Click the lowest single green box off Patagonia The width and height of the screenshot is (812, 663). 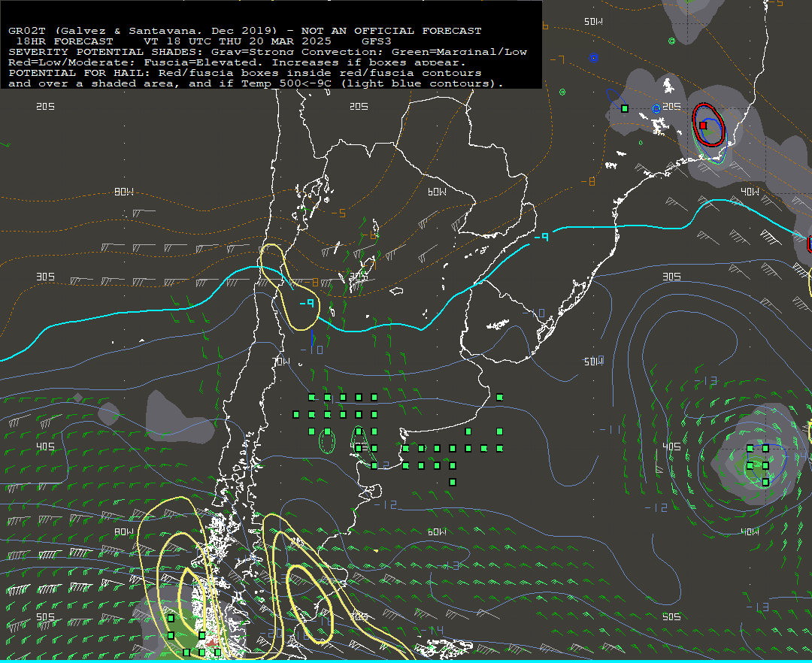[452, 483]
